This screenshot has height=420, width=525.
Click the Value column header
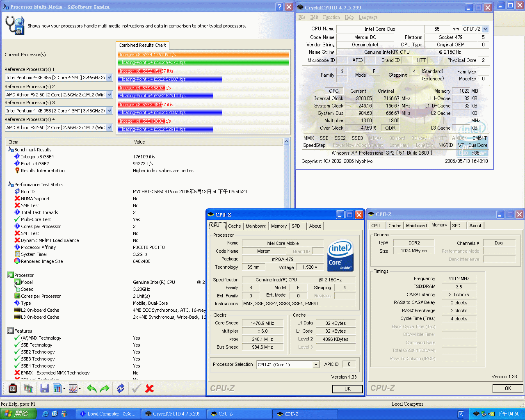pyautogui.click(x=207, y=142)
